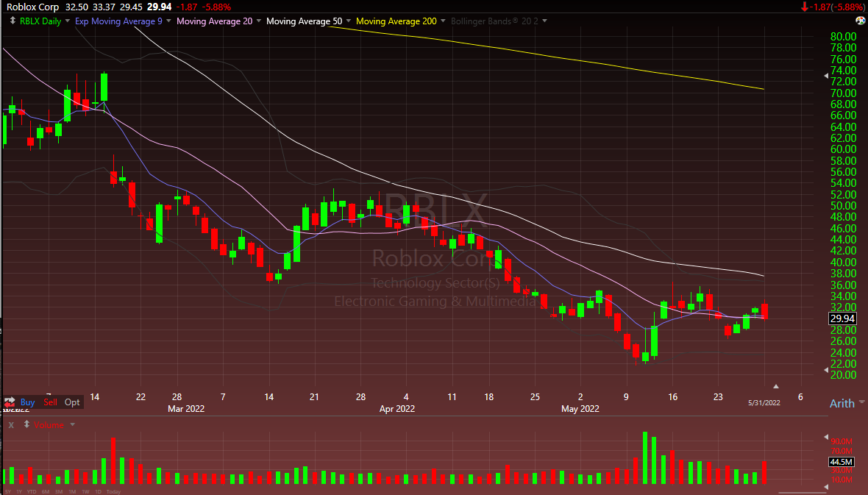Click the 5/31/2022 date label
This screenshot has width=868, height=495.
point(764,402)
